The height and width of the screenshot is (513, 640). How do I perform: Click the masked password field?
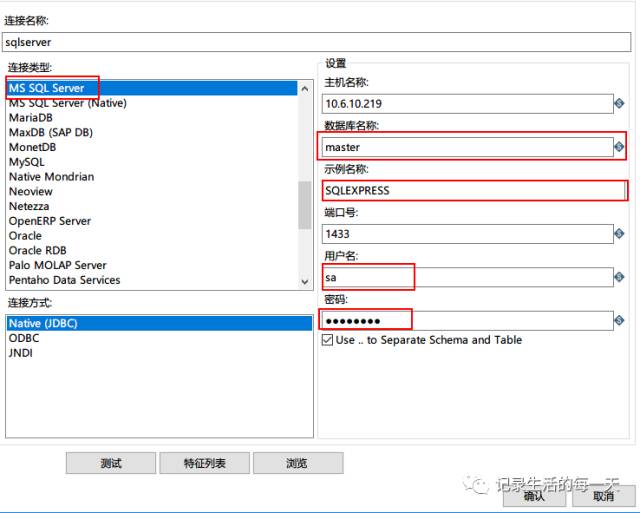point(468,321)
